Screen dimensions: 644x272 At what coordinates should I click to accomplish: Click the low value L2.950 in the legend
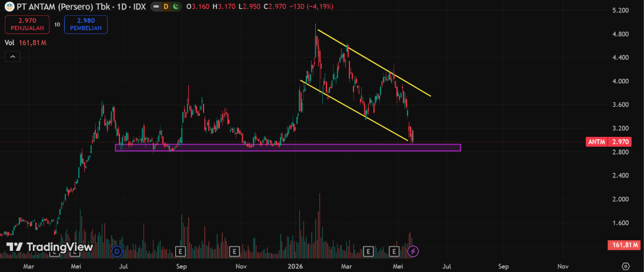250,6
